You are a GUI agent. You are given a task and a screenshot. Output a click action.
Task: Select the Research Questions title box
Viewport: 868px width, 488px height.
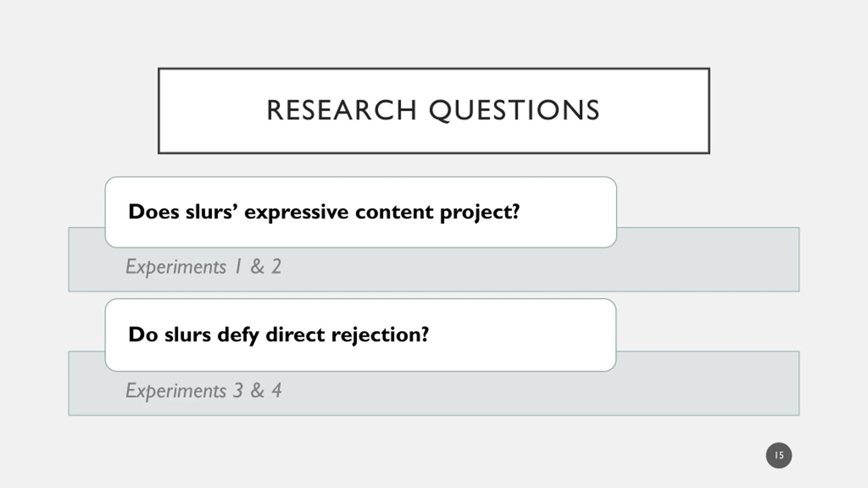434,110
